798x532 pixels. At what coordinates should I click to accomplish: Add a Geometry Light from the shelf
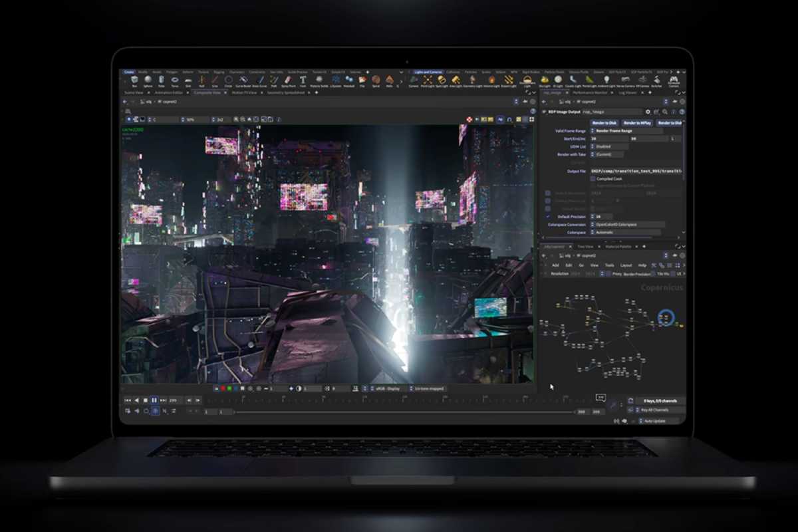[x=473, y=81]
